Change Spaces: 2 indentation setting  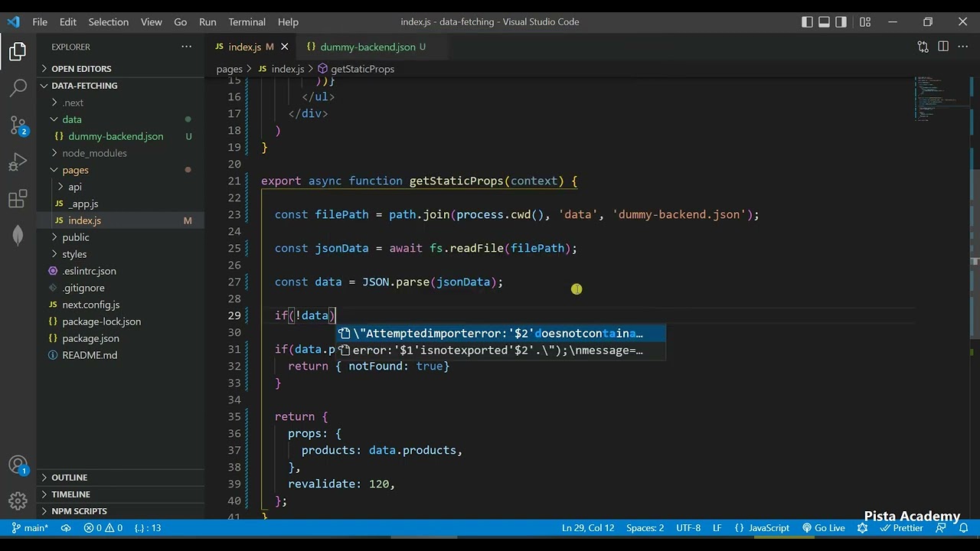coord(645,528)
